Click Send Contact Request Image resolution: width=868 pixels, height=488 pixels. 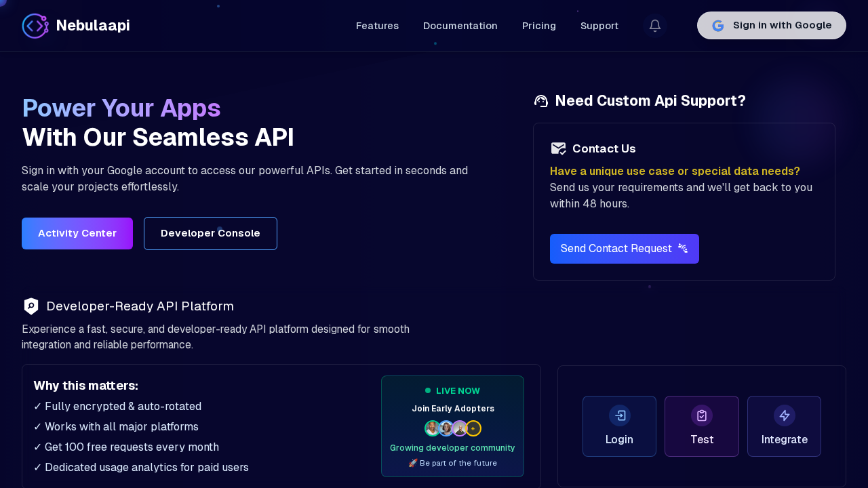click(x=624, y=249)
